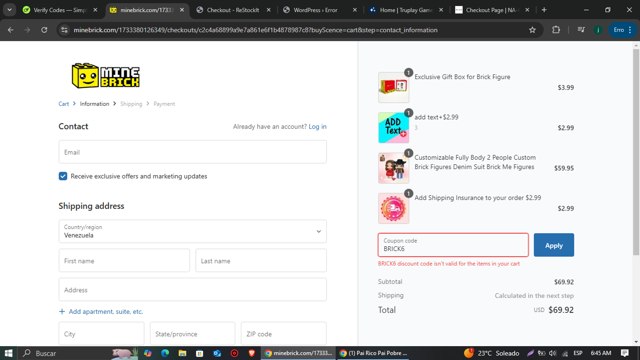Switch to the Checkout - ReStockIt tab
This screenshot has width=640, height=360.
click(x=233, y=10)
